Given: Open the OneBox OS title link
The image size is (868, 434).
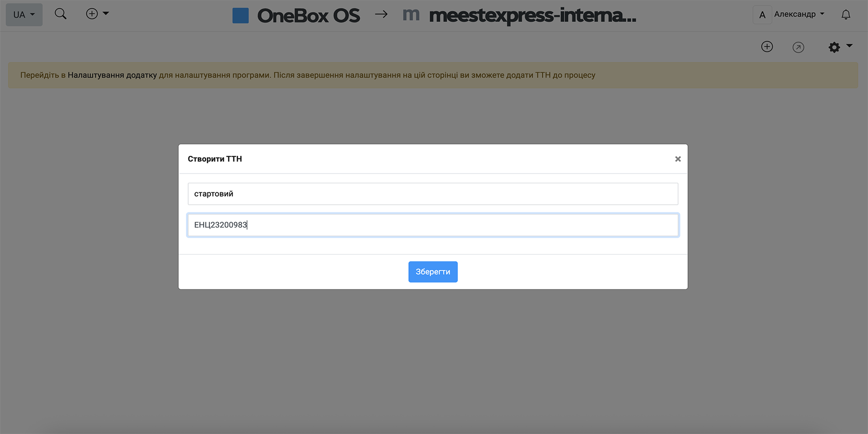Looking at the screenshot, I should [308, 16].
